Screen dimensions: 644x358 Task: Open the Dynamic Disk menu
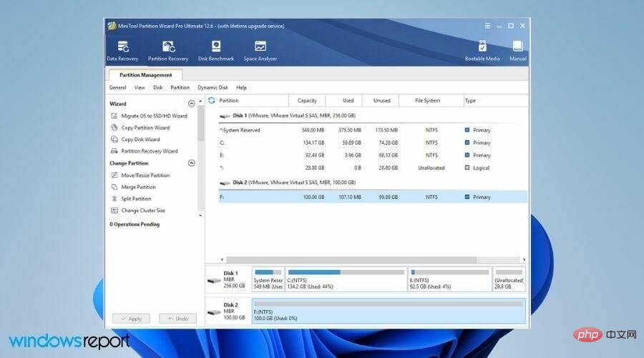click(x=213, y=87)
